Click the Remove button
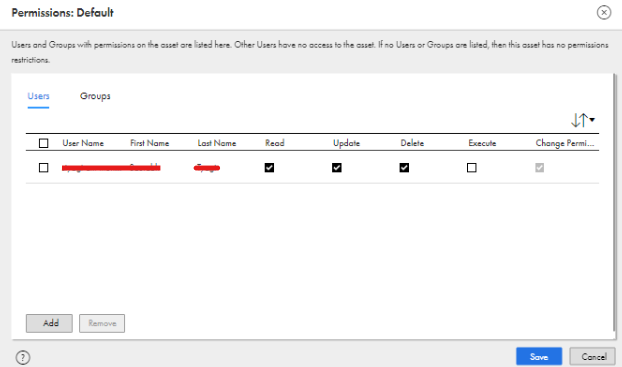Image resolution: width=622 pixels, height=367 pixels. (102, 323)
